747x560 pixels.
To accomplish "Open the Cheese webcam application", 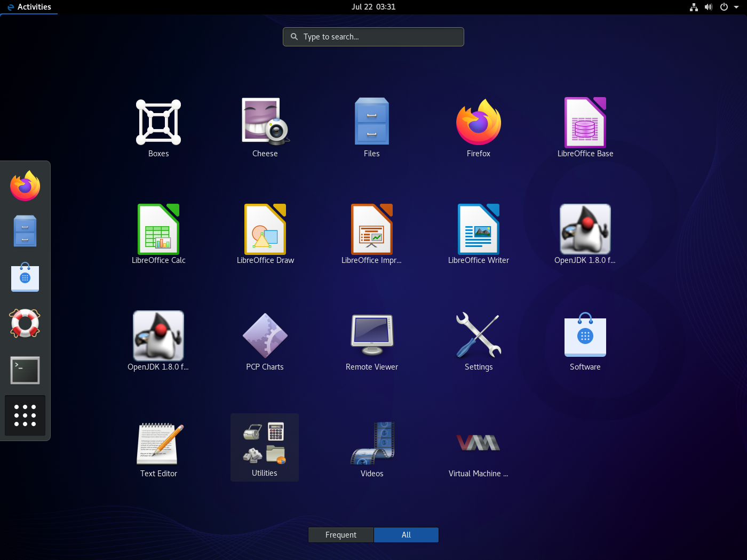I will coord(265,122).
